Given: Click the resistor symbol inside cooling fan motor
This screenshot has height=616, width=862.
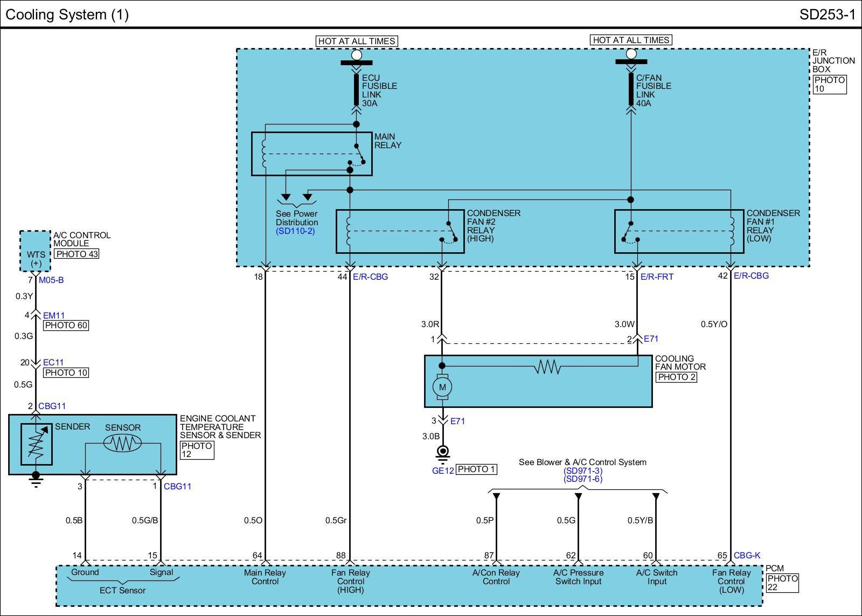Looking at the screenshot, I should 547,368.
